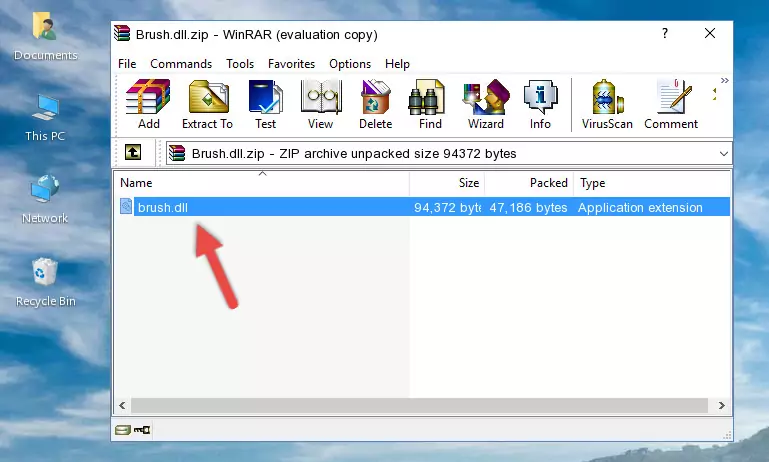Click the left horizontal scrollbar arrow
Viewport: 769px width, 462px height.
point(122,406)
